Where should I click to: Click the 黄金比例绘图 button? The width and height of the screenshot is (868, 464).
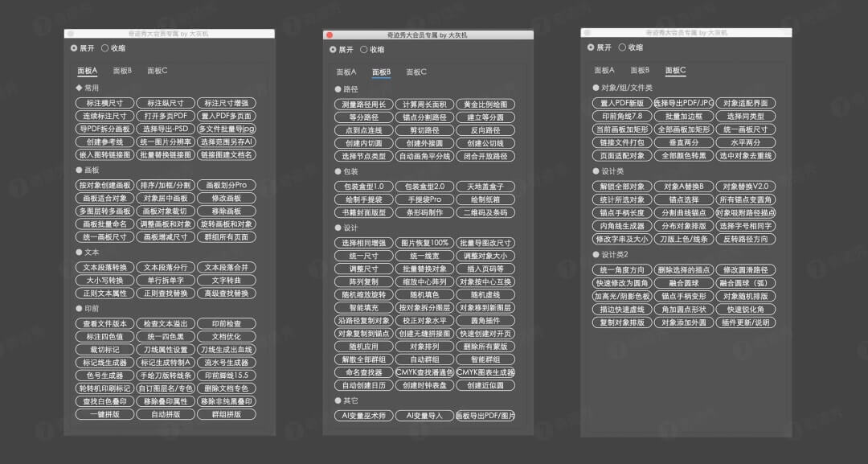click(x=485, y=105)
